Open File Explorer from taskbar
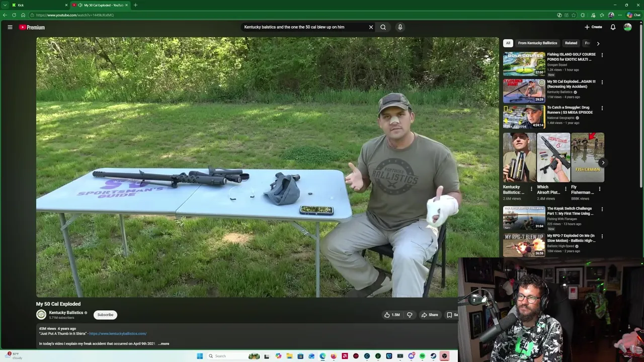The height and width of the screenshot is (362, 644). (x=289, y=356)
